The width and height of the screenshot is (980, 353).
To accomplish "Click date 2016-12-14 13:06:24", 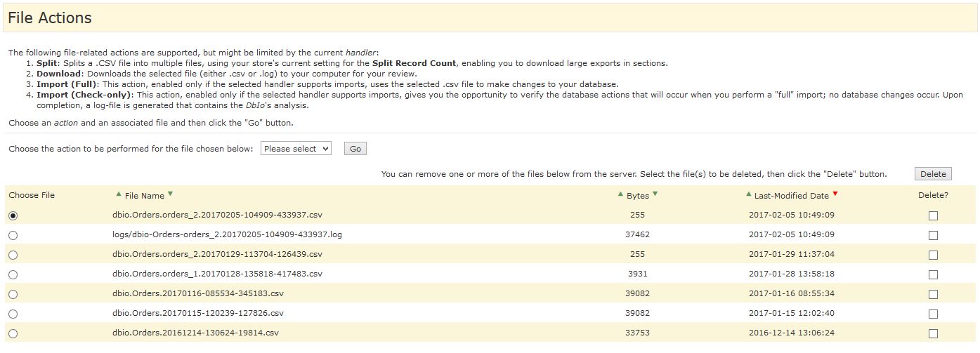I will [792, 333].
